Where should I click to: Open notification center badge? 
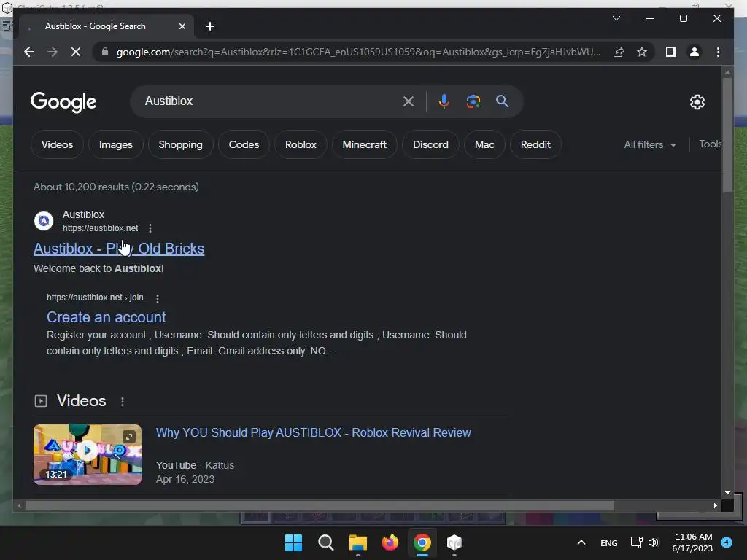tap(727, 542)
